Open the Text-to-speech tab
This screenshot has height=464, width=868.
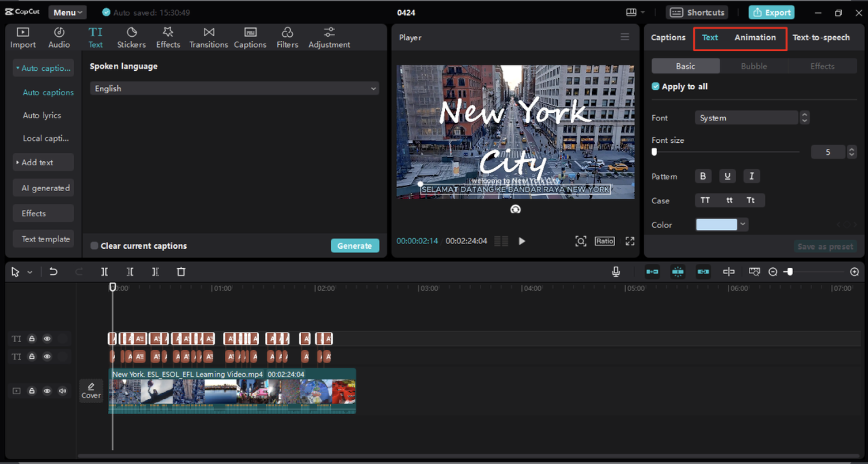[821, 38]
